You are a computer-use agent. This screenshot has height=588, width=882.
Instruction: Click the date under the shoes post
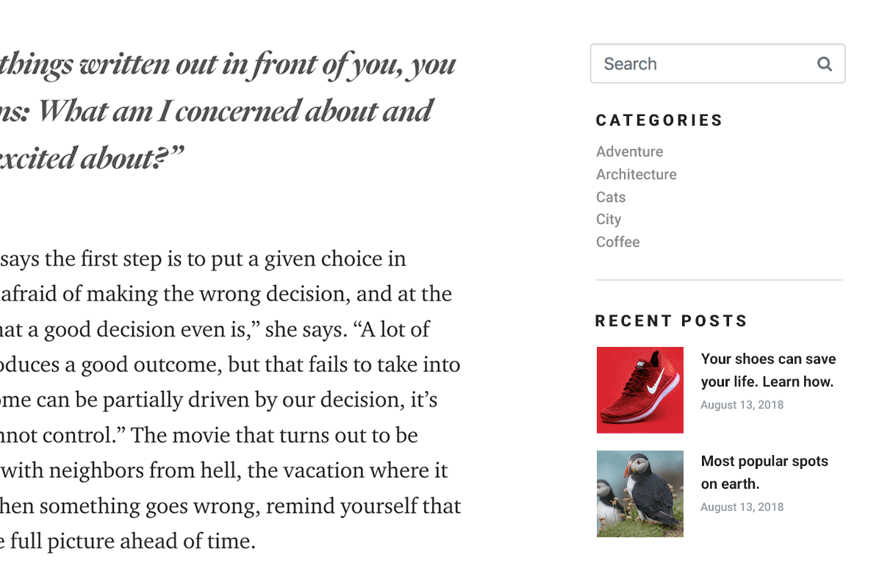click(742, 405)
